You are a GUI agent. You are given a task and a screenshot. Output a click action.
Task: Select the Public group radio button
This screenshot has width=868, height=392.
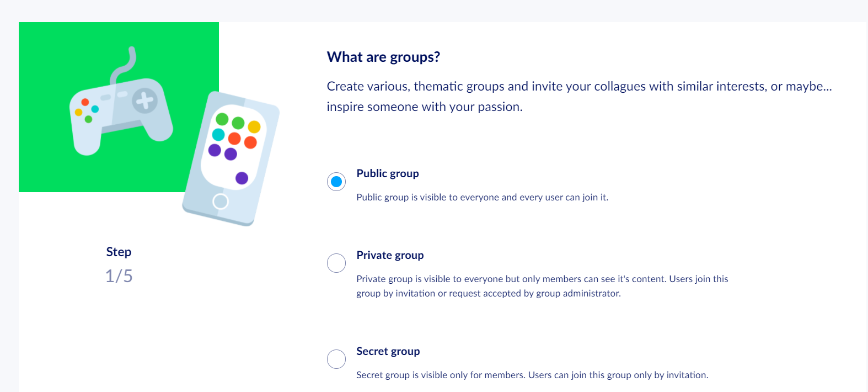(x=336, y=182)
